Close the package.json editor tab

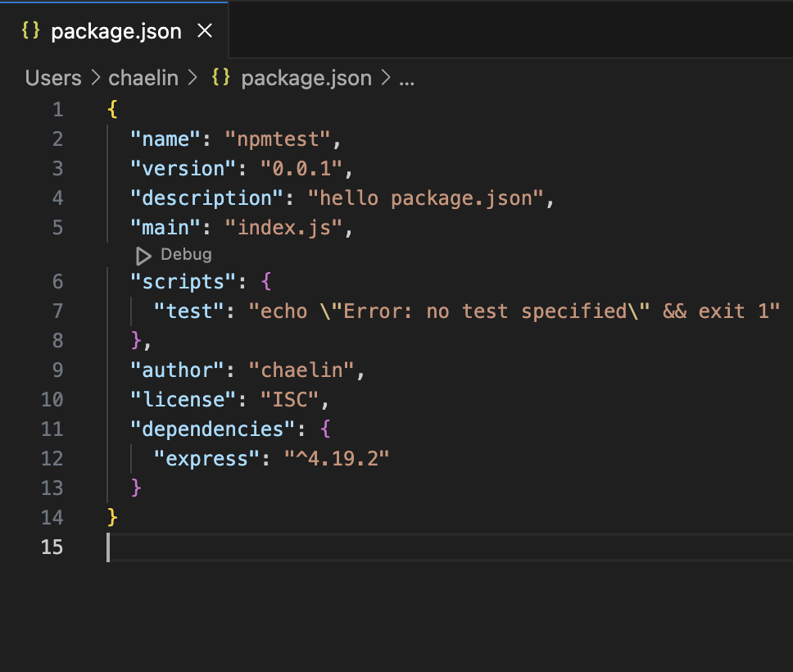(205, 31)
